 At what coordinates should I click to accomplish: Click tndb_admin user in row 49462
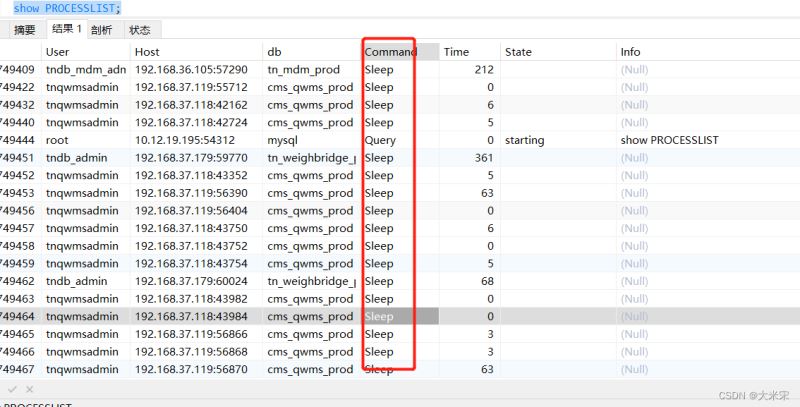point(77,281)
